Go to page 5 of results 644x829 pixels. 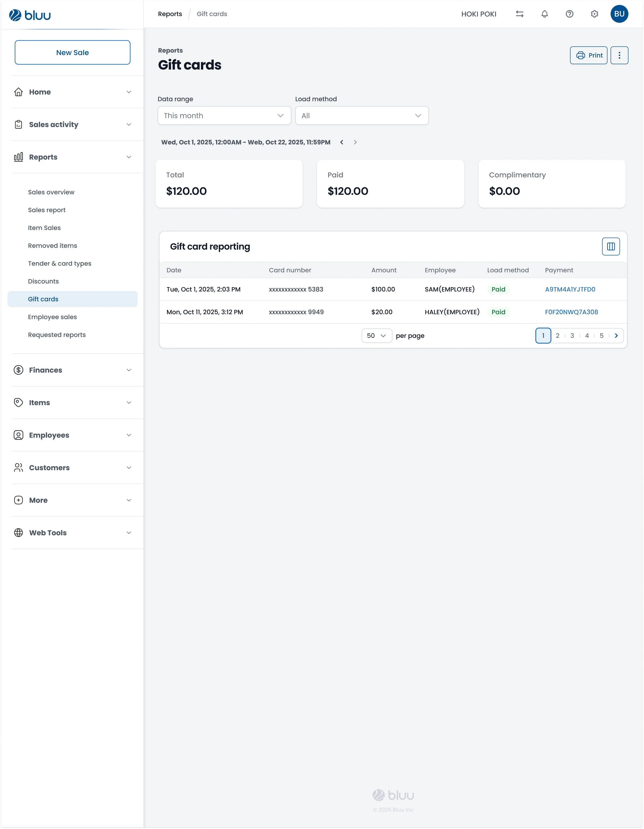pos(601,336)
